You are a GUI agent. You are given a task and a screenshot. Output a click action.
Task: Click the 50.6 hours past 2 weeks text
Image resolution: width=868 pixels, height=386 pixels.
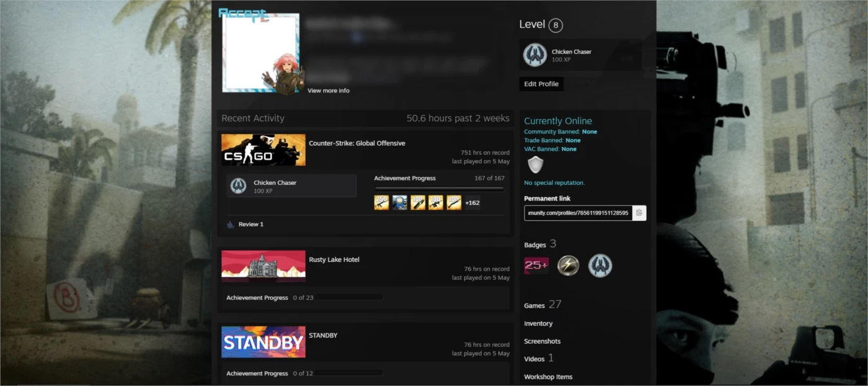tap(458, 118)
